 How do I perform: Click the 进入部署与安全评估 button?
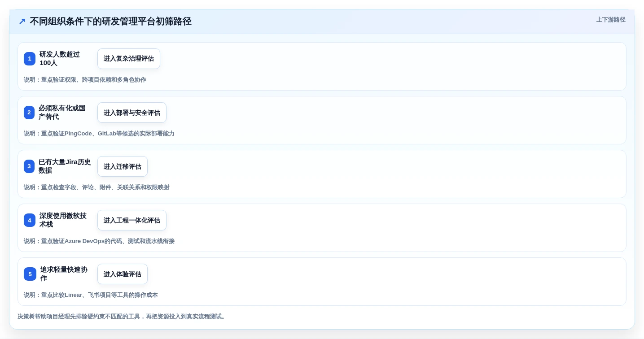tap(132, 113)
